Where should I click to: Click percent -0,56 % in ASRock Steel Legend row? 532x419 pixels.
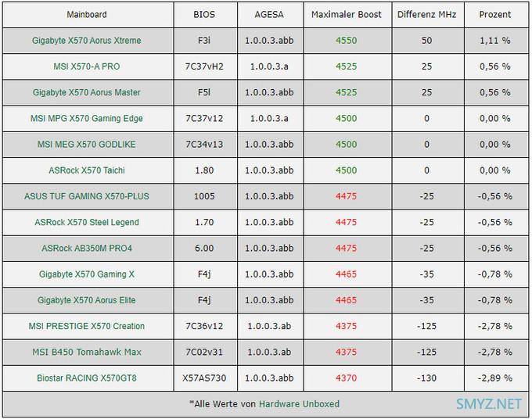click(x=495, y=222)
